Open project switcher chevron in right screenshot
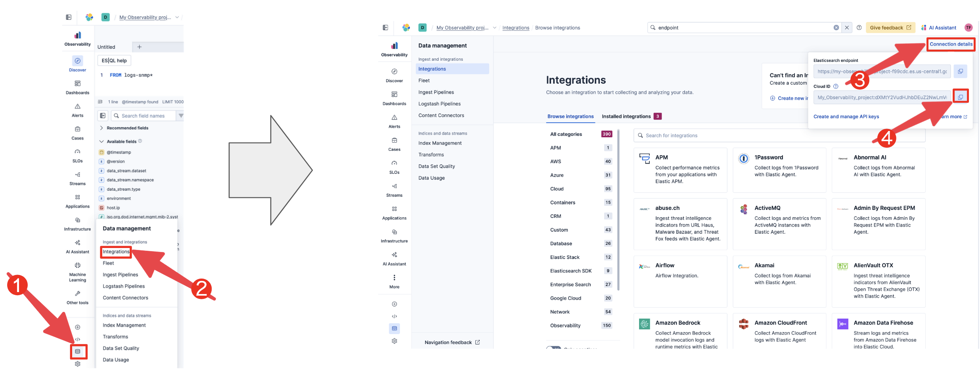 [494, 27]
